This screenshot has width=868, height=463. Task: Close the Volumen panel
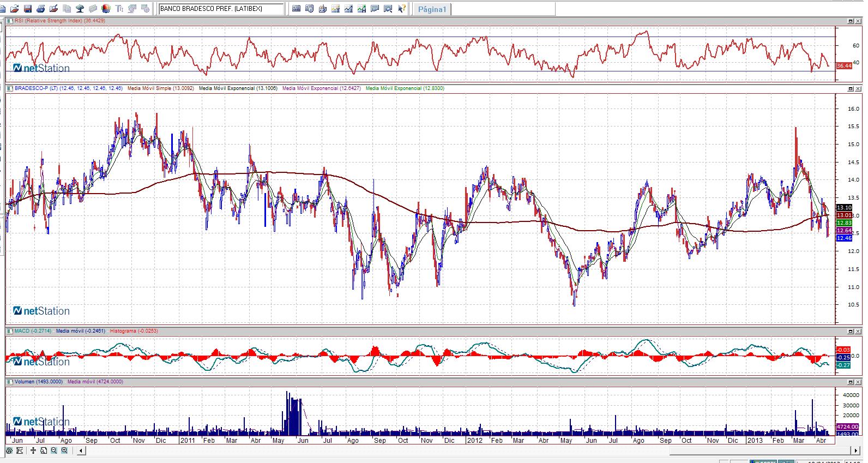pyautogui.click(x=859, y=382)
